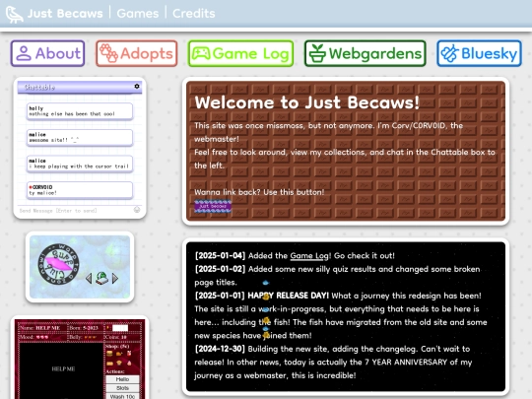Select CORVOID's 'ty malice' message

coord(80,190)
